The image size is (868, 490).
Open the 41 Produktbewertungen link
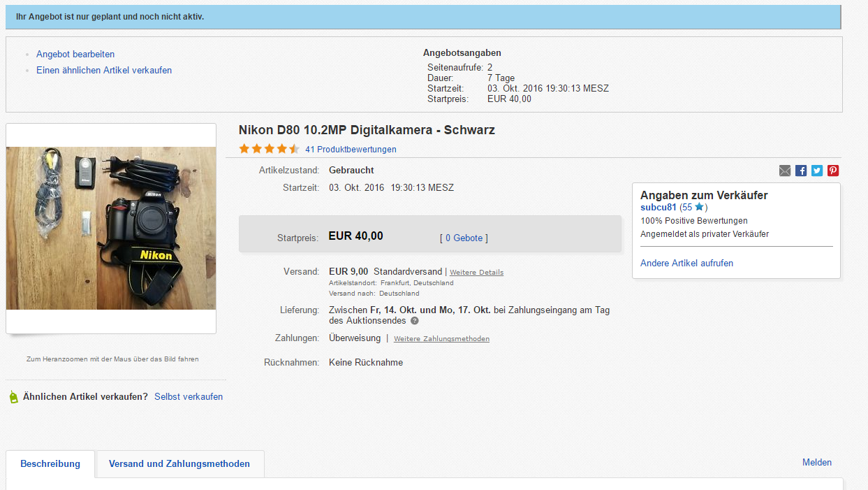tap(351, 149)
